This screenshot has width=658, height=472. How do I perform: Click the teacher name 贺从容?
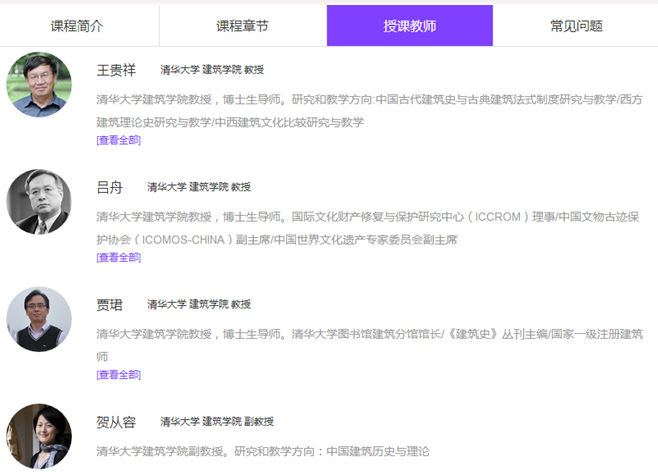(x=115, y=421)
